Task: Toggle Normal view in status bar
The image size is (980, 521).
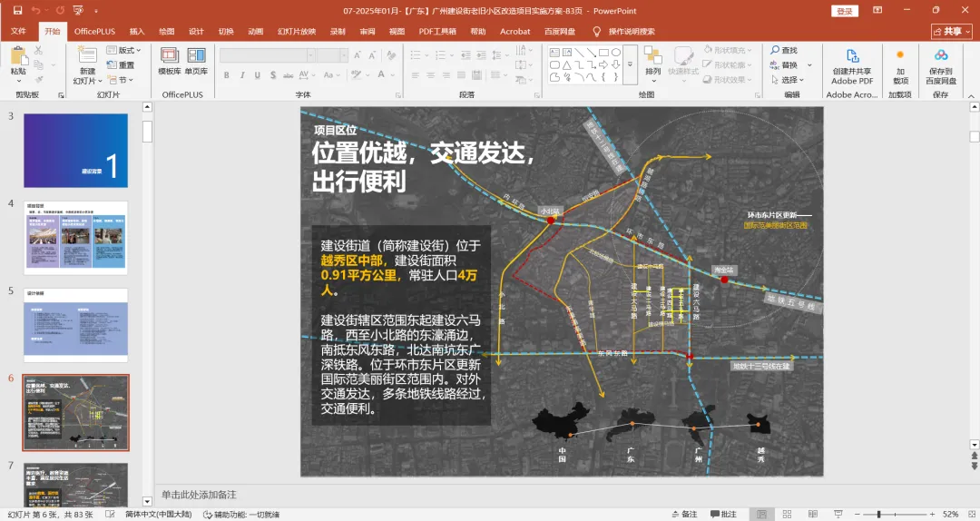Action: (x=761, y=514)
